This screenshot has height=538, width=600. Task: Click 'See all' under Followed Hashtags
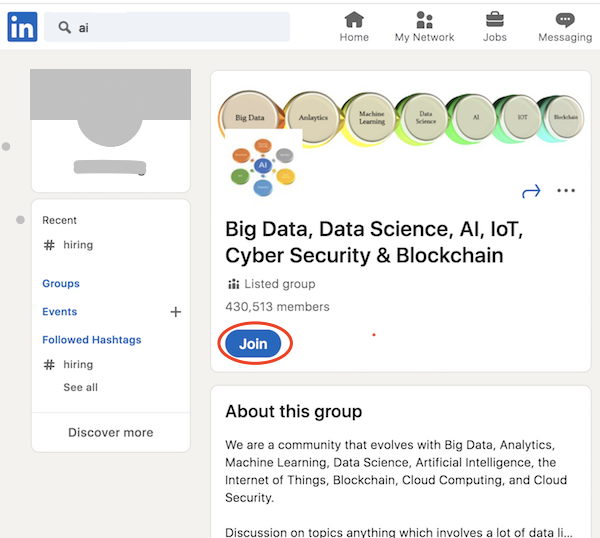[x=81, y=388]
